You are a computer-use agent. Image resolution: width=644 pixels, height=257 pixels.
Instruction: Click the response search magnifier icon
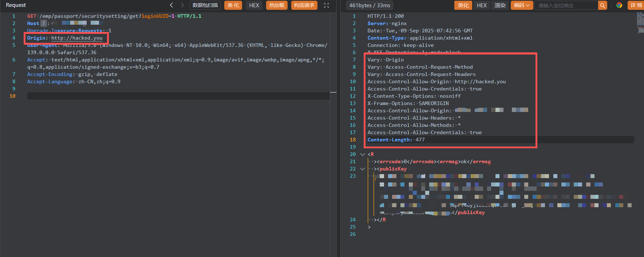pyautogui.click(x=602, y=5)
